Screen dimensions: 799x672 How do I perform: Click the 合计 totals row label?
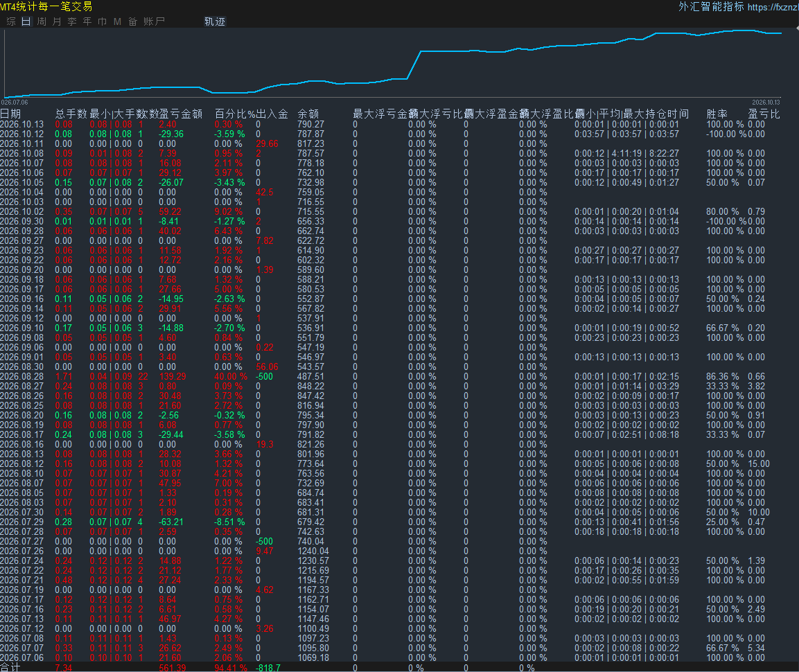(10, 667)
